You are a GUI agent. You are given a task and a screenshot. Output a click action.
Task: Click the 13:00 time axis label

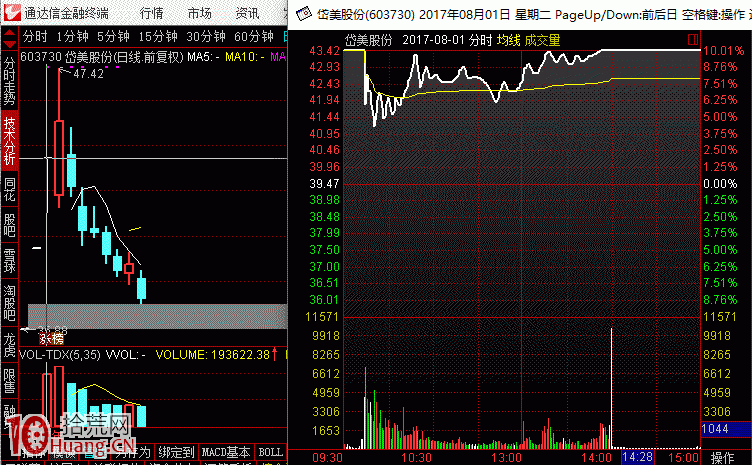point(506,457)
